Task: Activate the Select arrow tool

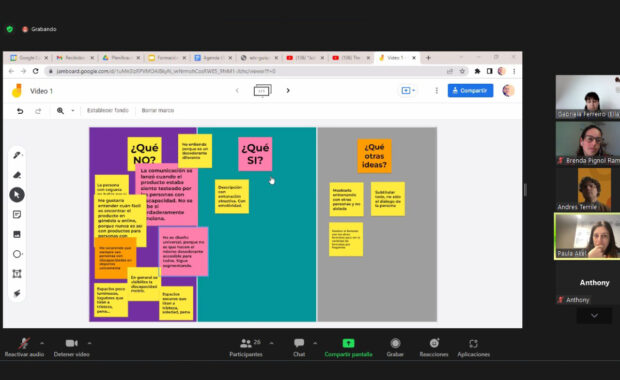Action: click(17, 195)
